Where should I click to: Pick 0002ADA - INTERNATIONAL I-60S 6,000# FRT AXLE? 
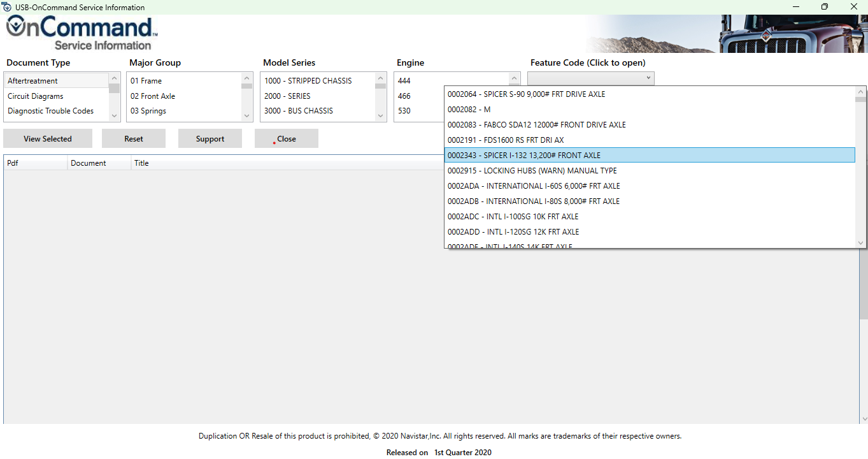pyautogui.click(x=650, y=186)
